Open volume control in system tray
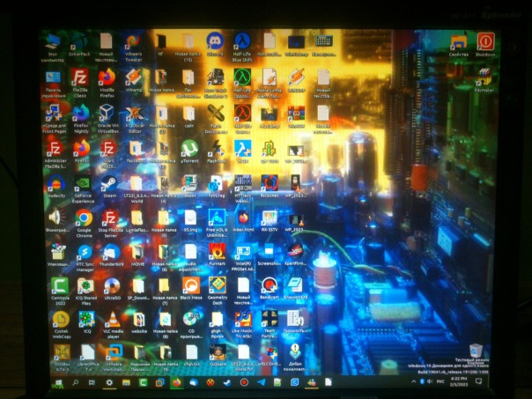The image size is (532, 399). [x=430, y=381]
